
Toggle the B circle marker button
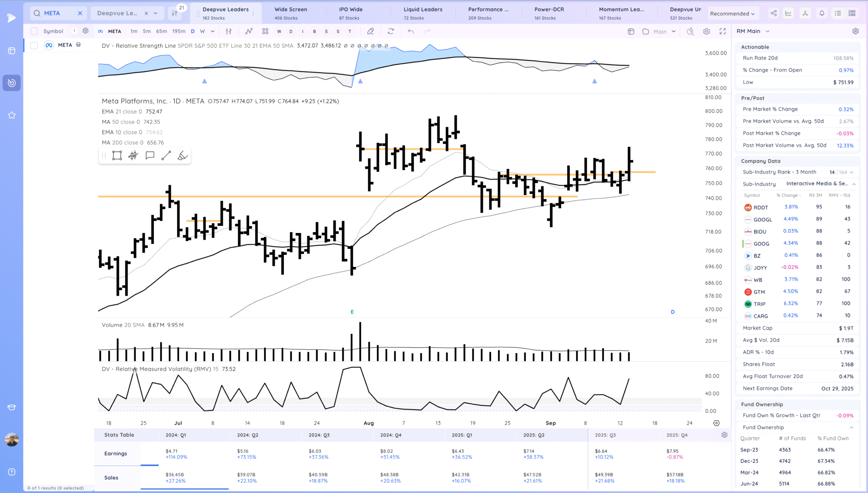coord(315,32)
